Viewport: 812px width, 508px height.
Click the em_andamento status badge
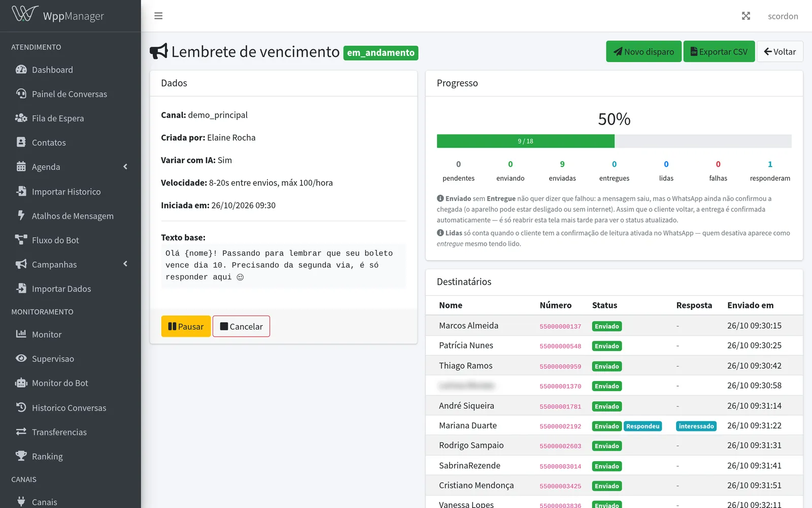coord(381,53)
